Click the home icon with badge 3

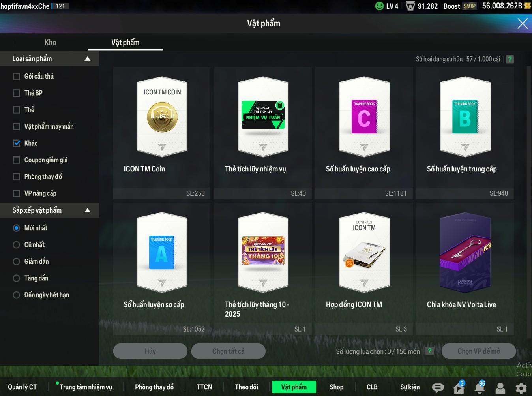point(459,388)
